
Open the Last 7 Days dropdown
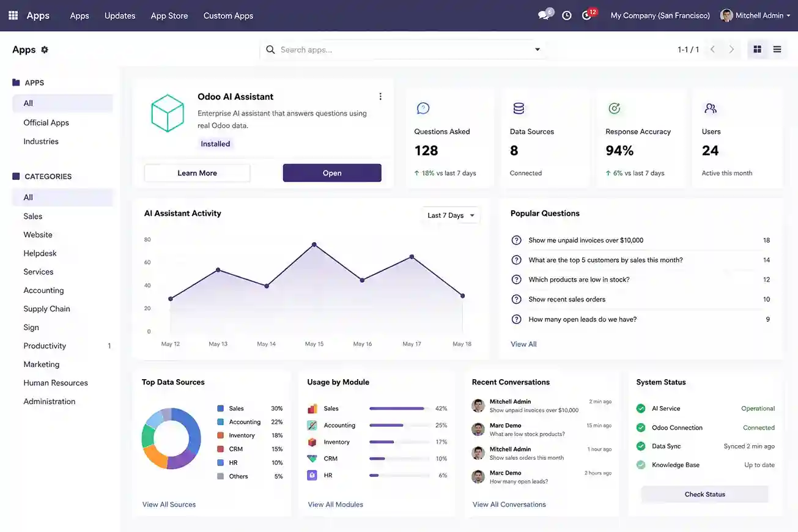[451, 215]
